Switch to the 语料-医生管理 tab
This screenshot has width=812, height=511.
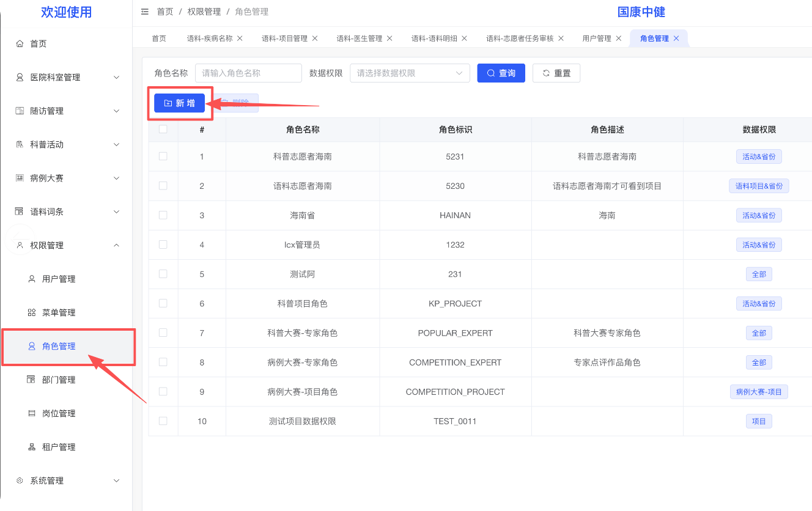click(360, 39)
